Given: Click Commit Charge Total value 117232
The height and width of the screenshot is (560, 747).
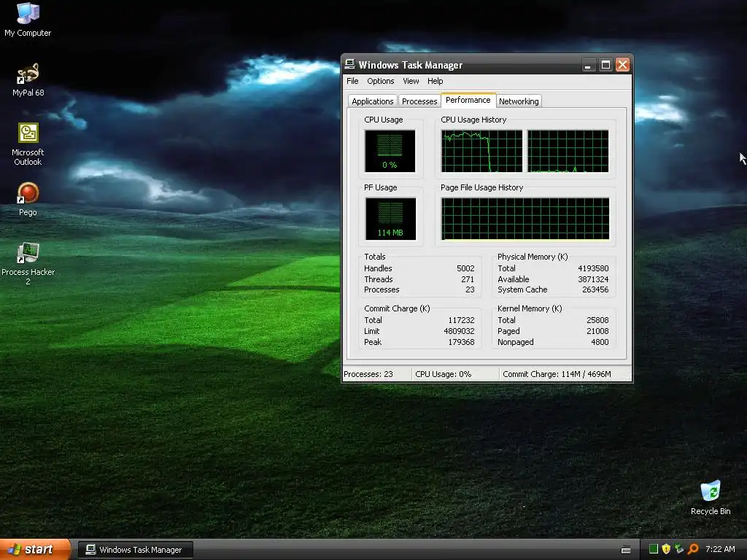Looking at the screenshot, I should (x=461, y=321).
